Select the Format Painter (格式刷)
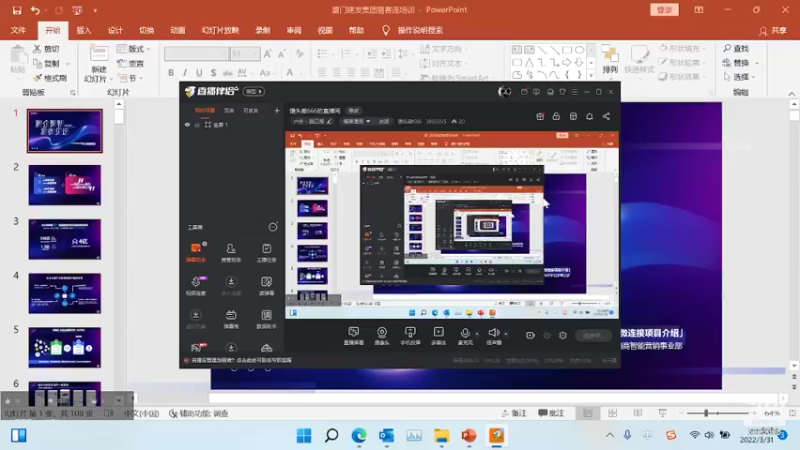Viewport: 800px width, 450px height. [x=50, y=78]
